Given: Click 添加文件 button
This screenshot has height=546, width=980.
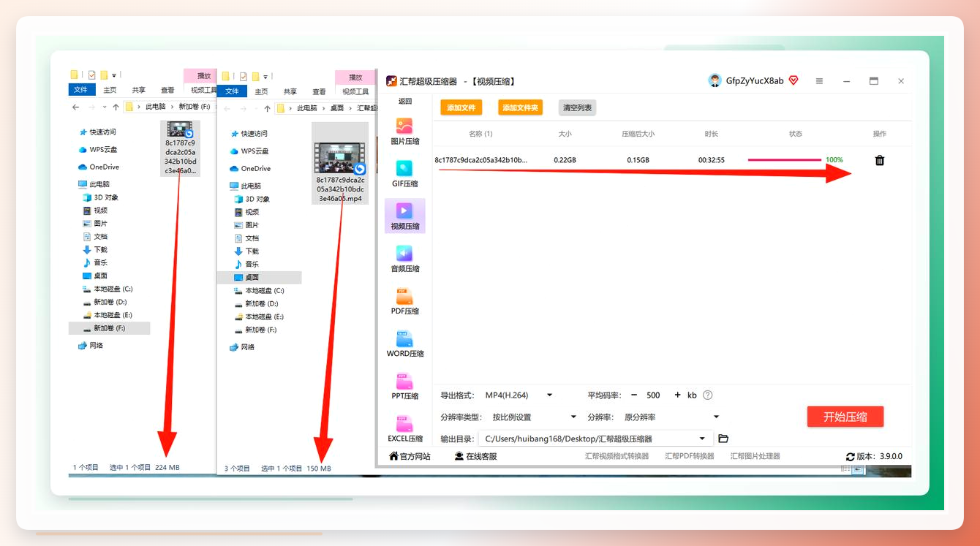Looking at the screenshot, I should click(461, 107).
